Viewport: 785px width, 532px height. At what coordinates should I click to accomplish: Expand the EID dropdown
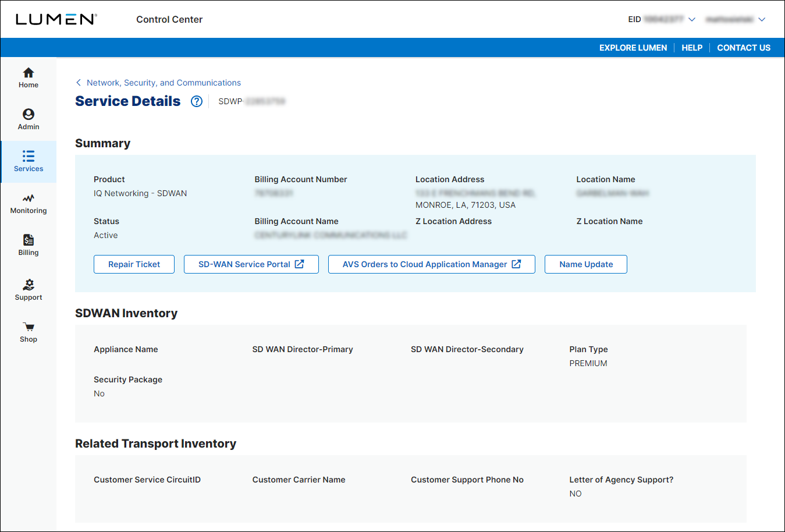662,19
